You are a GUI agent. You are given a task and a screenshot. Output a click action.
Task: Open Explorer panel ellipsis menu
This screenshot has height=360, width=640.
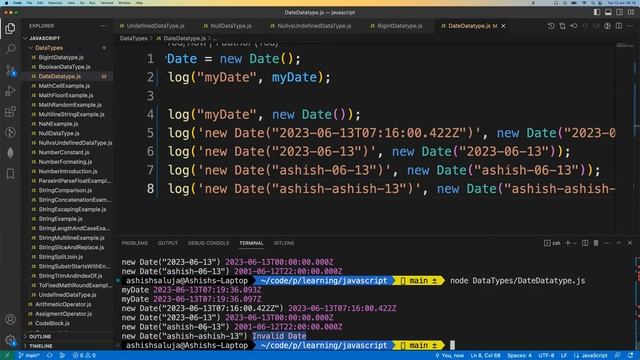(103, 26)
